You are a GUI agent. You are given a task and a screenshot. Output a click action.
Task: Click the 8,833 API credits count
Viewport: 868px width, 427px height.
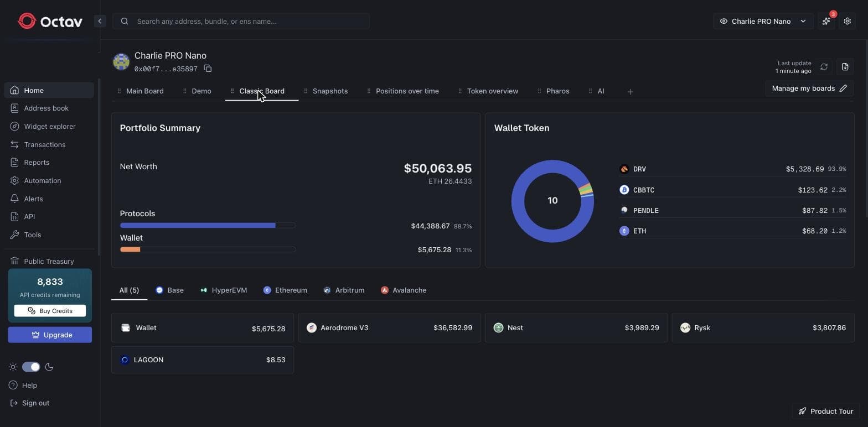[x=50, y=282]
